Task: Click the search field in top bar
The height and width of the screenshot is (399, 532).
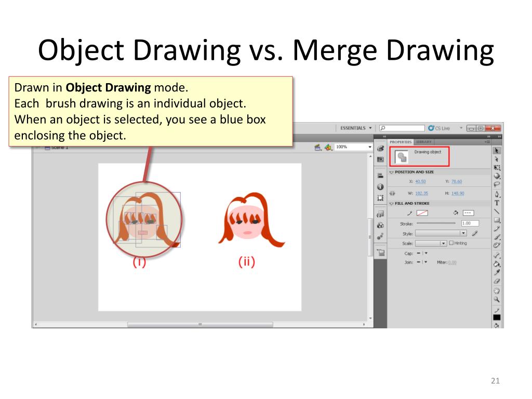Action: tap(402, 128)
